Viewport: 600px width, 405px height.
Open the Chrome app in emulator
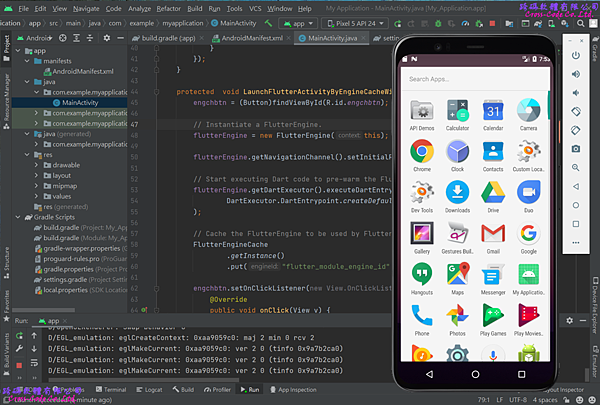tap(421, 151)
